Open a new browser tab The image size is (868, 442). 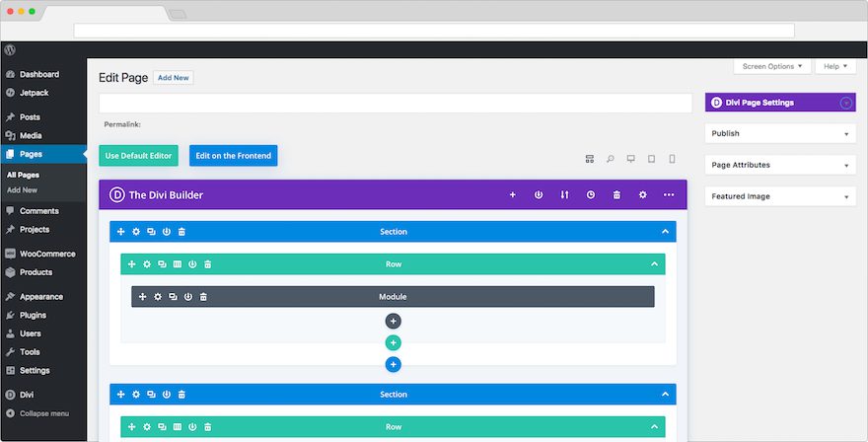pos(178,14)
